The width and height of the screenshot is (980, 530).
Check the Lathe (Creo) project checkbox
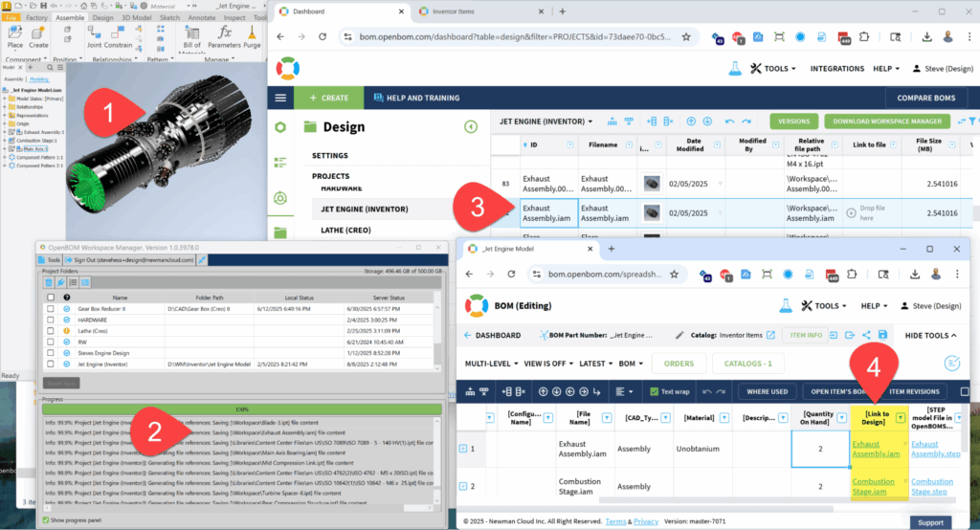[x=51, y=331]
